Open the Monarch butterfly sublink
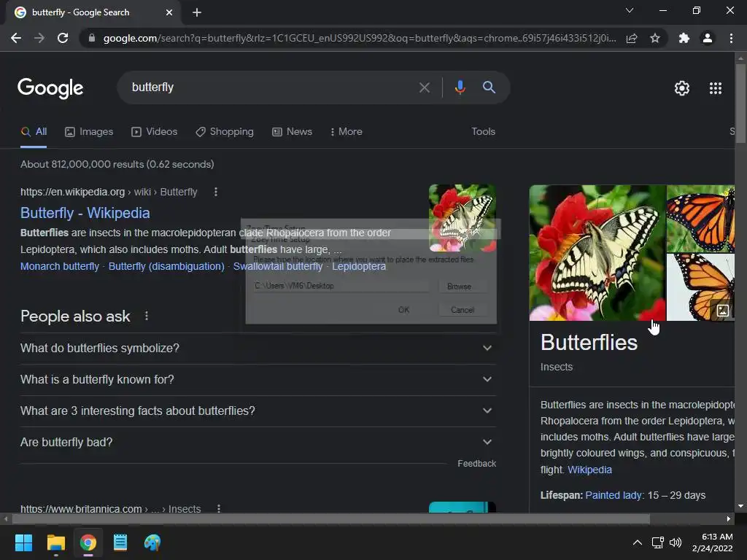 (x=60, y=266)
